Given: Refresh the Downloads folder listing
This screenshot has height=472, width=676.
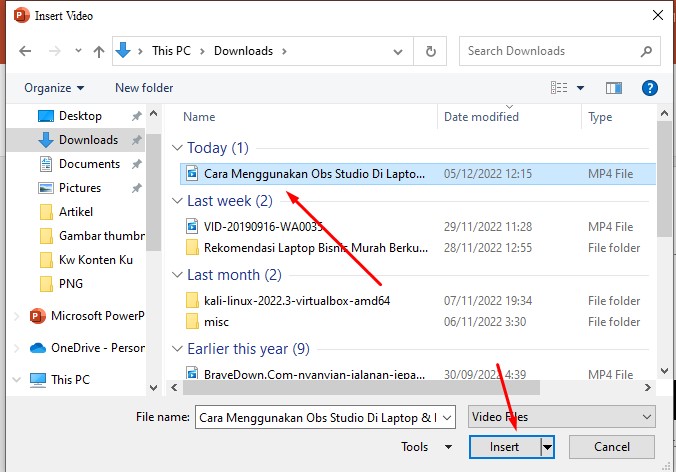Looking at the screenshot, I should [x=430, y=51].
